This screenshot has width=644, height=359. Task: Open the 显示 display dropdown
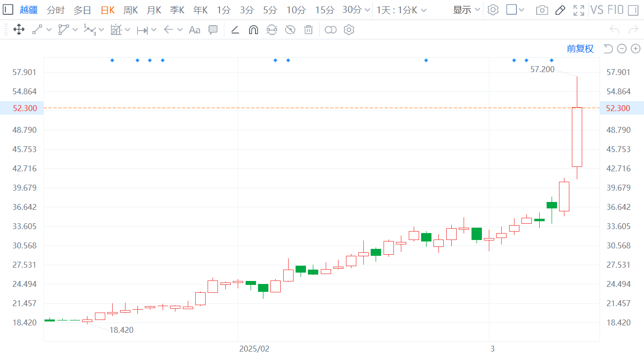pyautogui.click(x=467, y=10)
